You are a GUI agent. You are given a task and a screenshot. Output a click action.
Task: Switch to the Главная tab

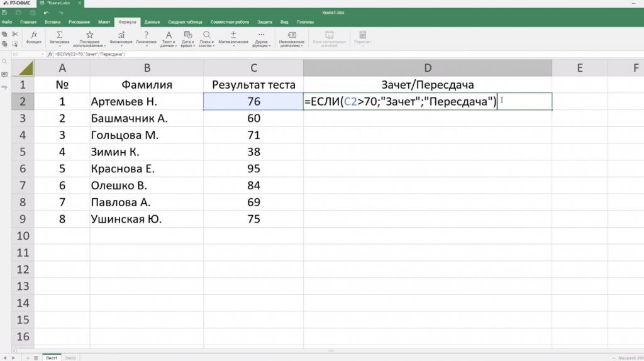point(28,22)
